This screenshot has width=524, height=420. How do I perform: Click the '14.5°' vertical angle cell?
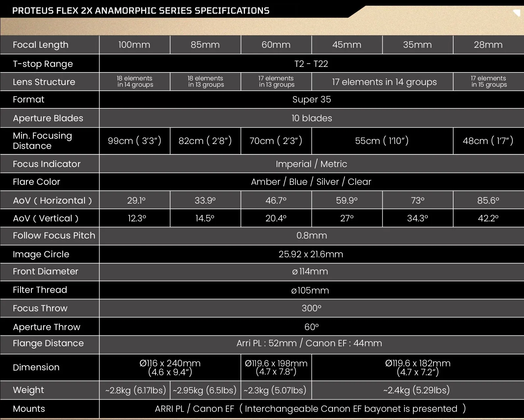[x=205, y=218]
